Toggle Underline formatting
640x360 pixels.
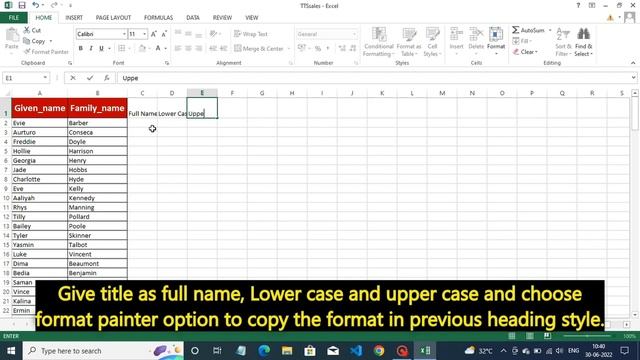coord(101,49)
